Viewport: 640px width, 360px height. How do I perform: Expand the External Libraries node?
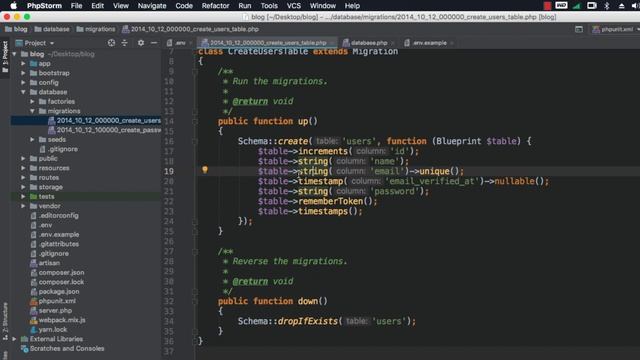(15, 339)
